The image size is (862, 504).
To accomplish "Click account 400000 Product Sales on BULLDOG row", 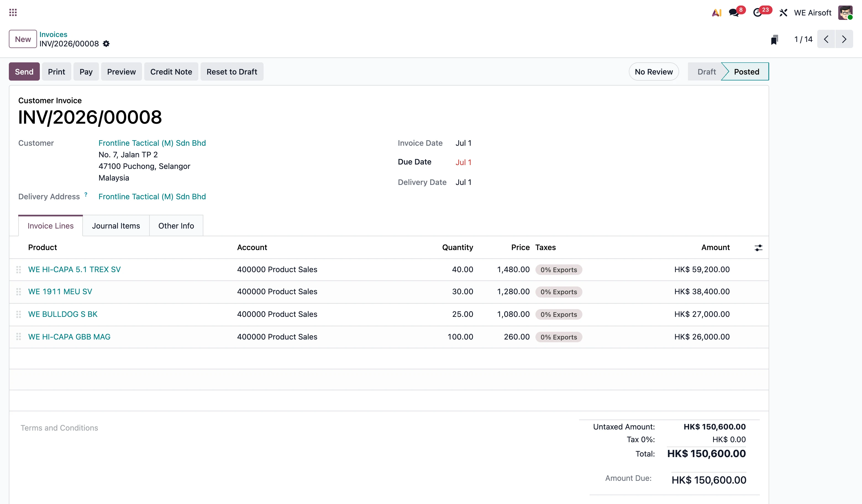I will click(277, 314).
